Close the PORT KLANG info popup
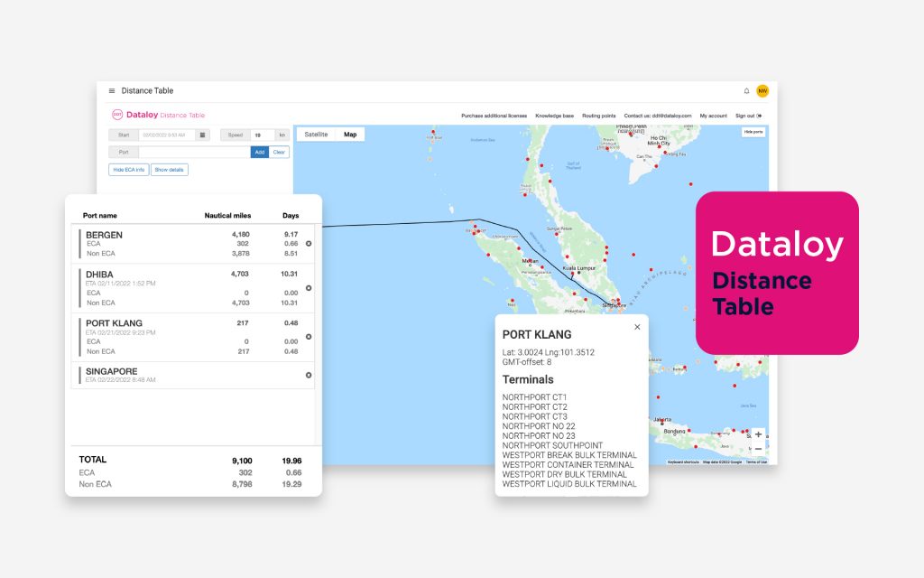This screenshot has width=924, height=578. [637, 327]
